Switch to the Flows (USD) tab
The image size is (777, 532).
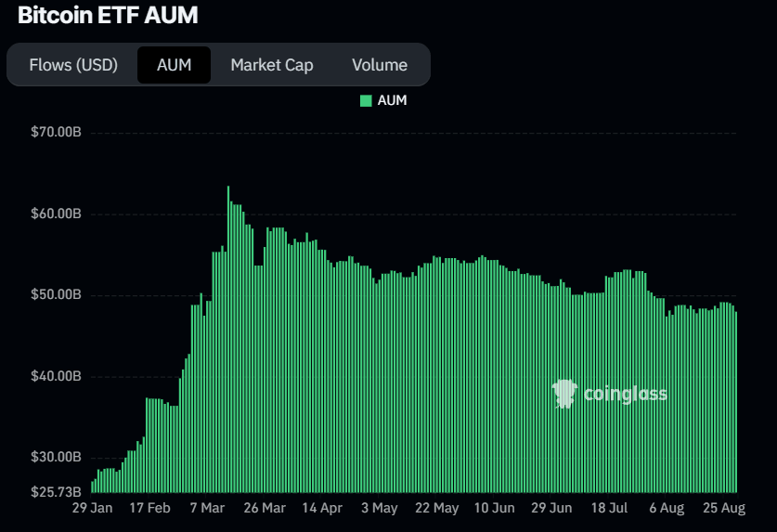pyautogui.click(x=73, y=65)
